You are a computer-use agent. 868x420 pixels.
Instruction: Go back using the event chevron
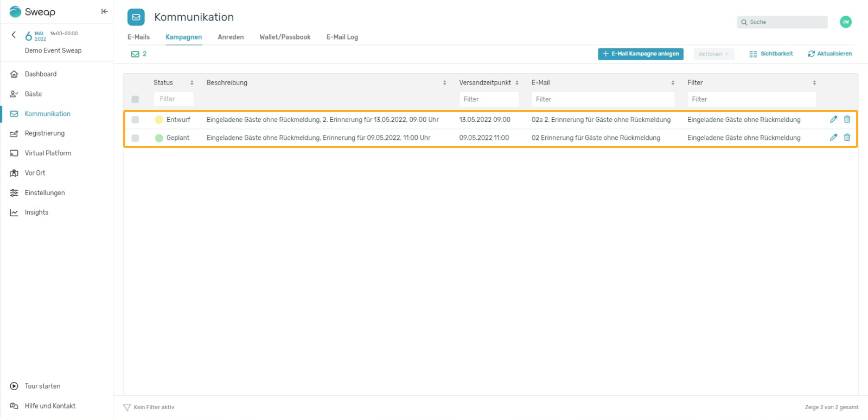click(14, 35)
